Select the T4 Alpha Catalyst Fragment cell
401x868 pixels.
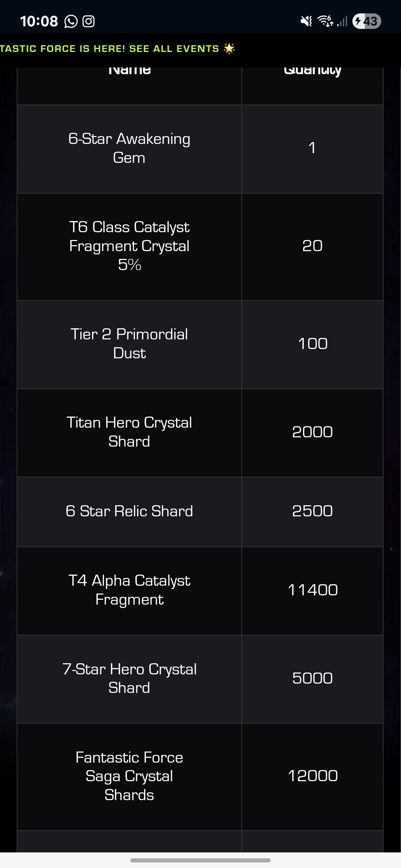(129, 591)
